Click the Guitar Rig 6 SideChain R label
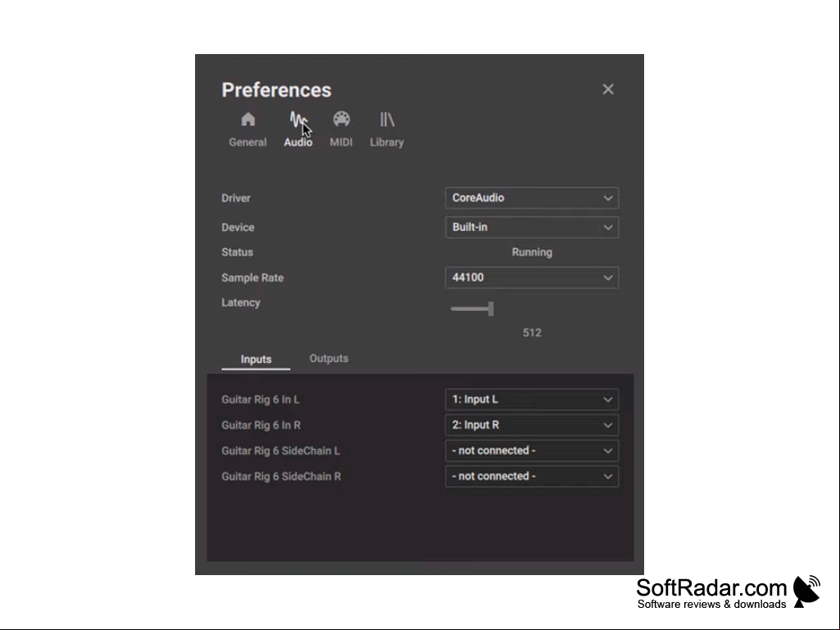This screenshot has width=840, height=630. pyautogui.click(x=281, y=477)
